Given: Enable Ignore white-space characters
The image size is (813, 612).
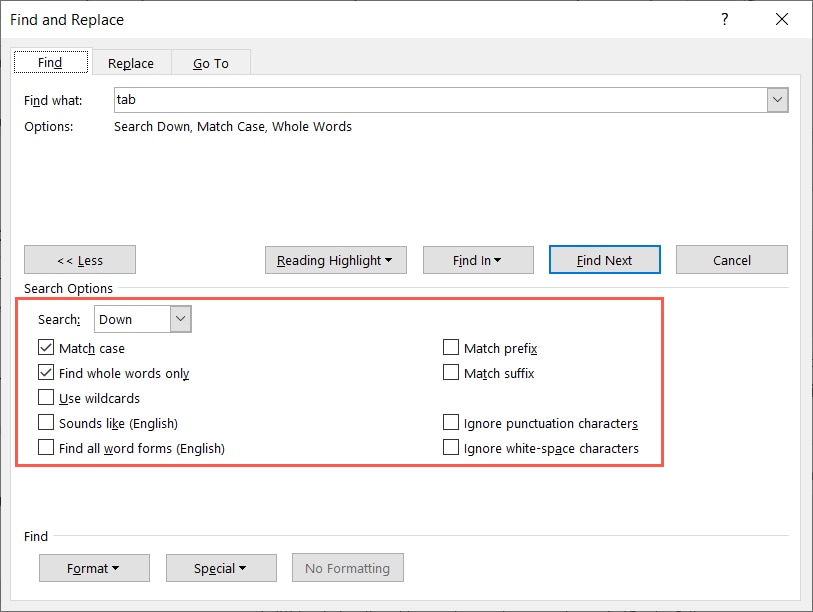Looking at the screenshot, I should [x=451, y=448].
